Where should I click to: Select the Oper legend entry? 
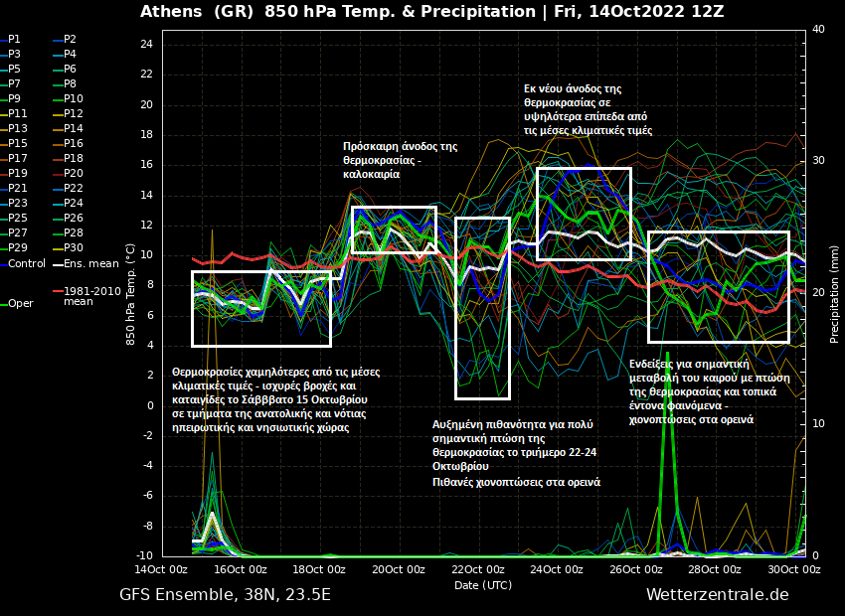17,304
